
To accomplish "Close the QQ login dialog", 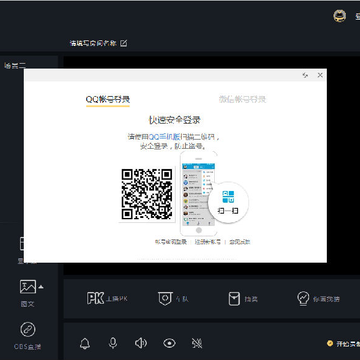I will pos(320,75).
